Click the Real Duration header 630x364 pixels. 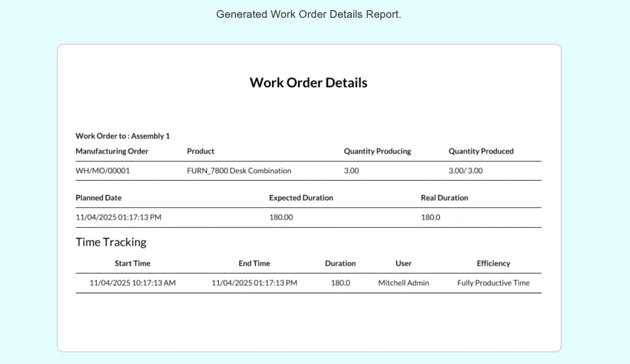(444, 198)
